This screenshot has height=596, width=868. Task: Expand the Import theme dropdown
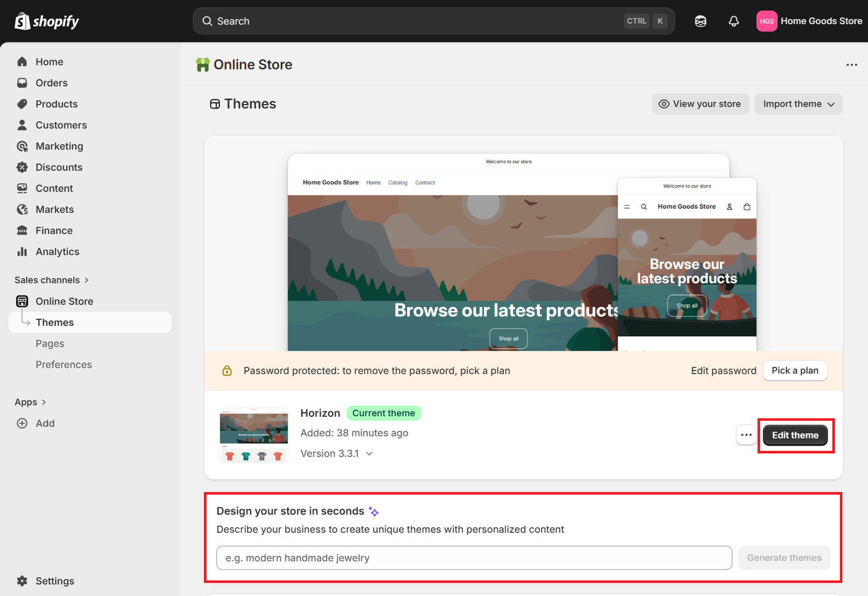coord(798,104)
